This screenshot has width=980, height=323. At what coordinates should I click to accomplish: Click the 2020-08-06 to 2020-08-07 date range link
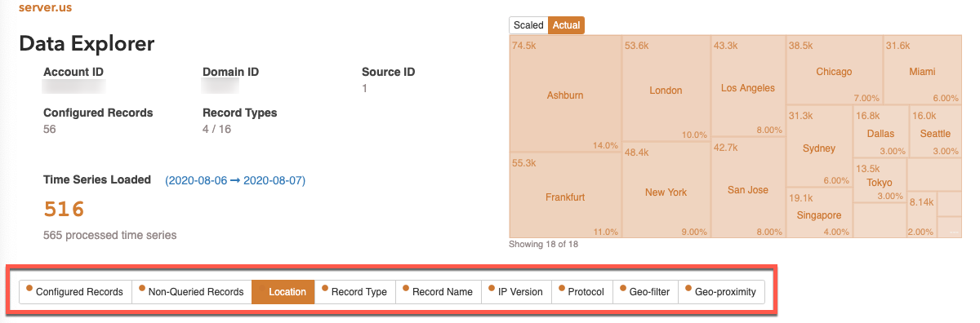click(x=235, y=180)
